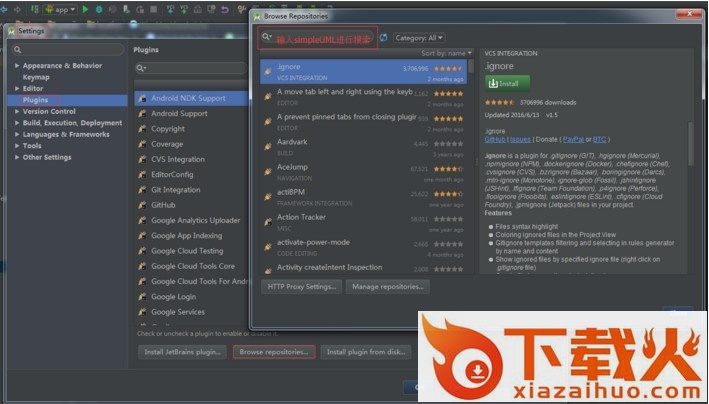This screenshot has height=404, width=709.
Task: Open the Sort by: name dropdown
Action: tap(447, 53)
